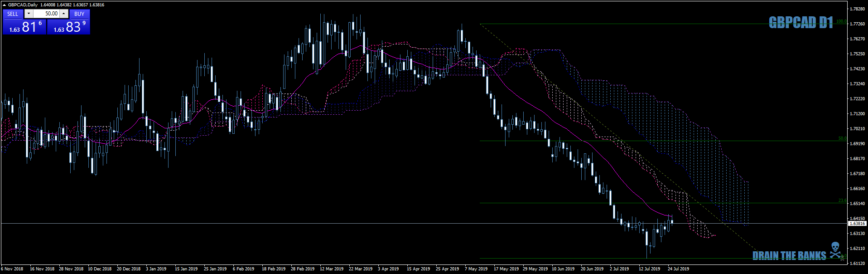Screen dimensions: 868x274
Task: Select the current price label 1.63816
Action: tap(857, 224)
